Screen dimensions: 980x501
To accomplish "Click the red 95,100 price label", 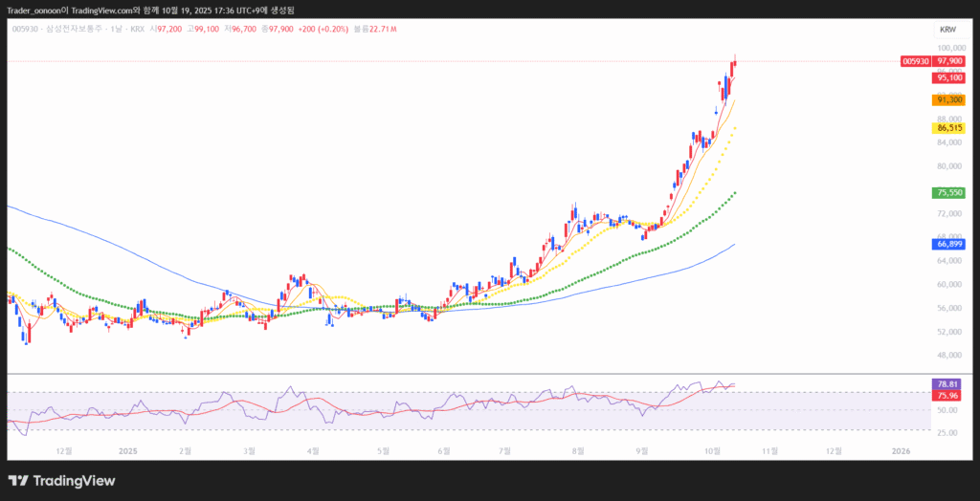I will pos(948,77).
